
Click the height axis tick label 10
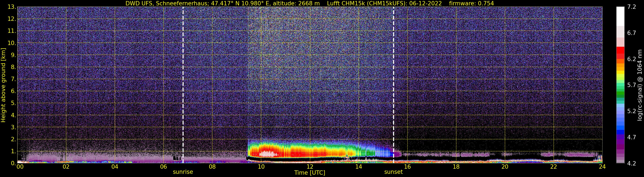click(x=12, y=43)
